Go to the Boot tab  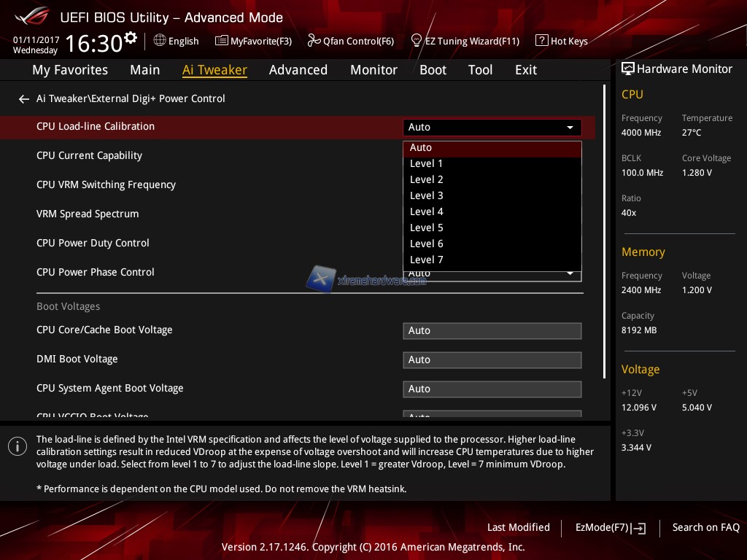click(x=433, y=70)
